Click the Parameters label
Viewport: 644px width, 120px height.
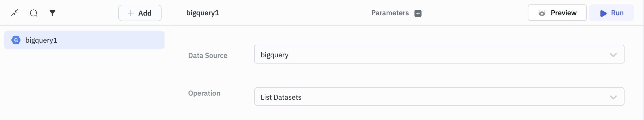click(390, 13)
